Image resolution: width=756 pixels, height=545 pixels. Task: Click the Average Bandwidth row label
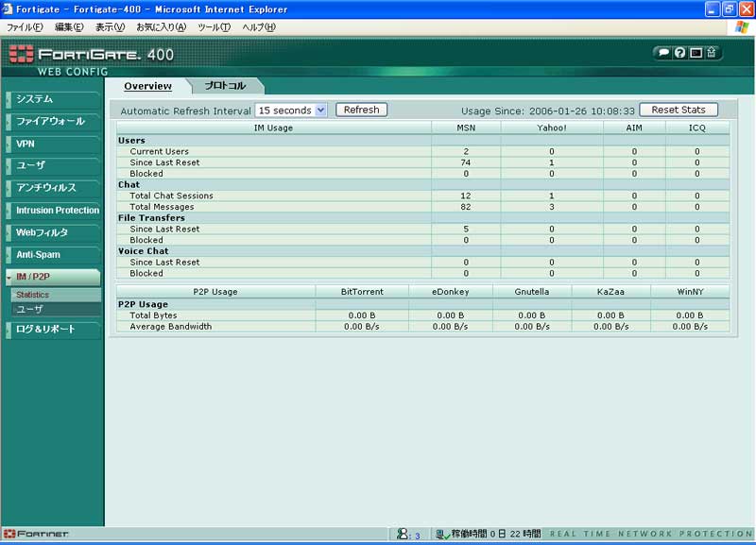coord(171,326)
